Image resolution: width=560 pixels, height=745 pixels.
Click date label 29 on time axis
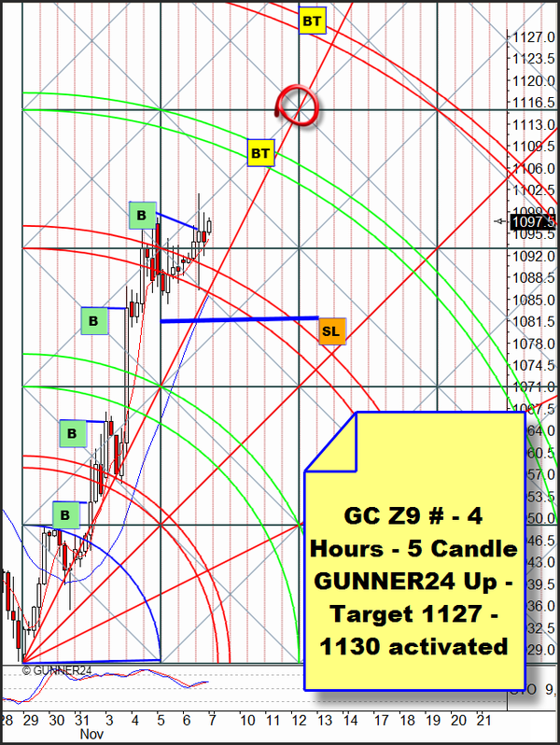pyautogui.click(x=31, y=721)
